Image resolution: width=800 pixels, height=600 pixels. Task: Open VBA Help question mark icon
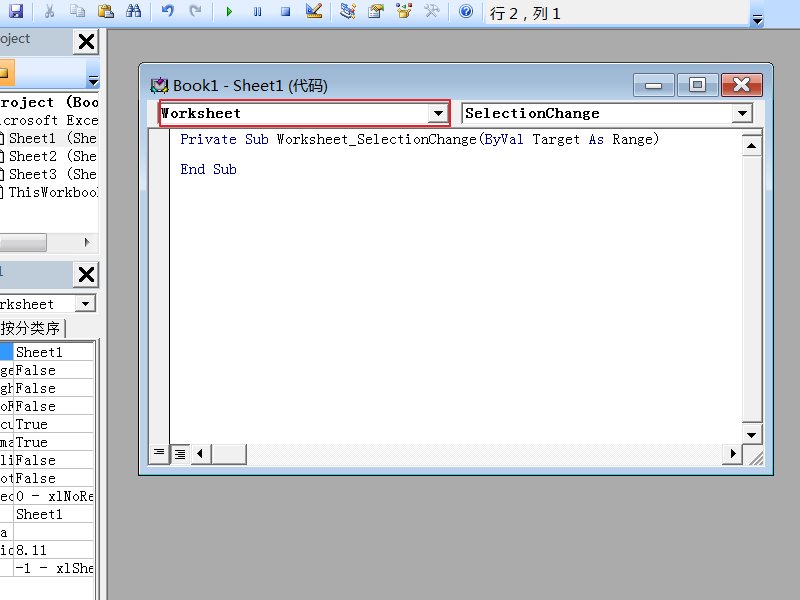coord(465,12)
